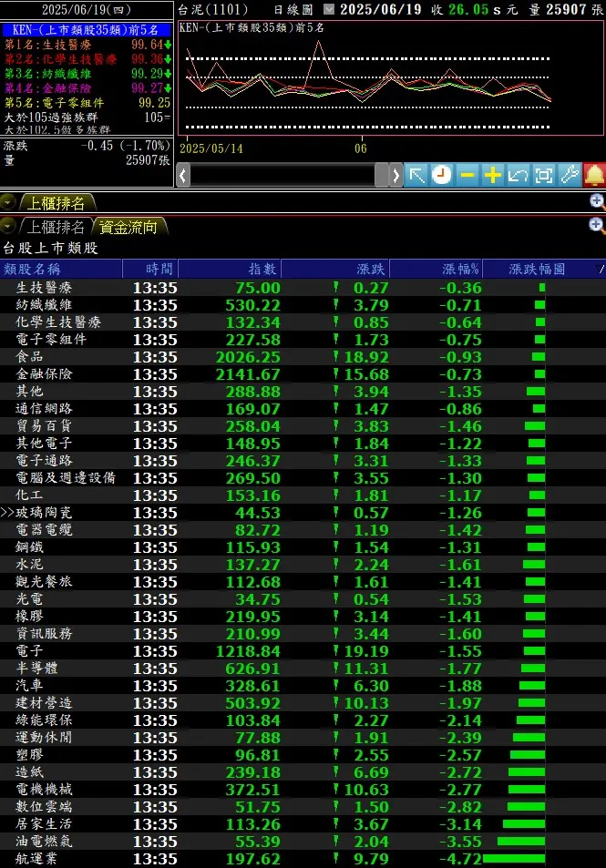The height and width of the screenshot is (868, 606).
Task: Select legend row 第1名:生技醫療
Action: [x=87, y=45]
